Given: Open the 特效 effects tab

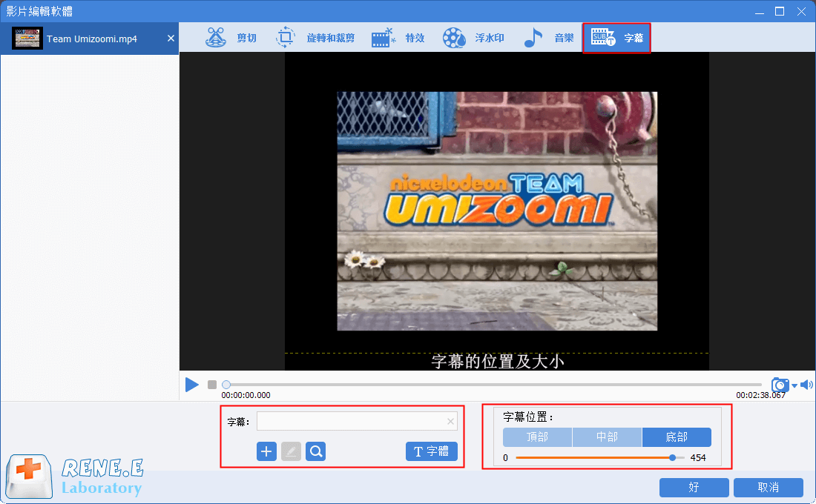Looking at the screenshot, I should point(398,38).
